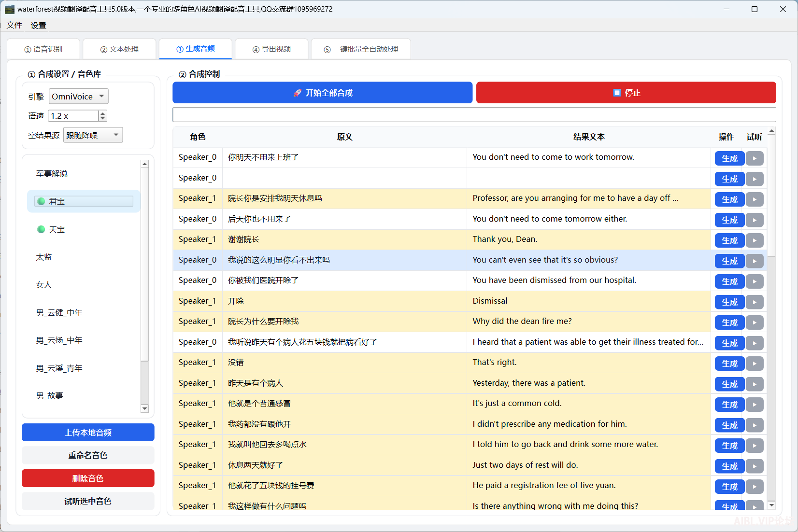This screenshot has height=532, width=798.
Task: Click the synthesis progress bar
Action: click(x=474, y=114)
